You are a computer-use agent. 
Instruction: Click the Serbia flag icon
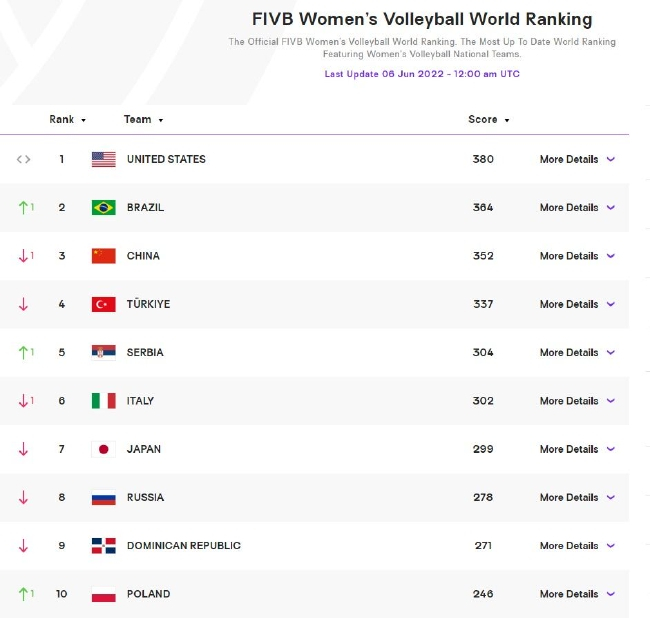[x=104, y=352]
